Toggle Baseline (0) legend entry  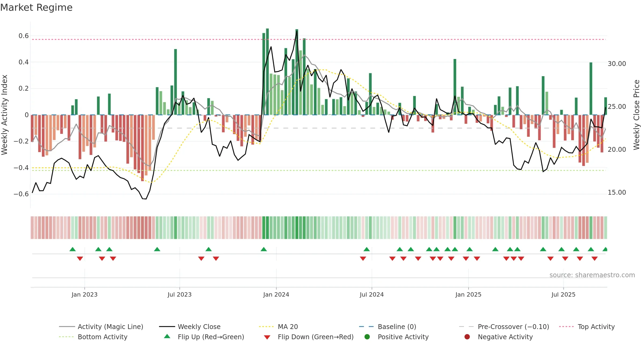click(x=387, y=327)
